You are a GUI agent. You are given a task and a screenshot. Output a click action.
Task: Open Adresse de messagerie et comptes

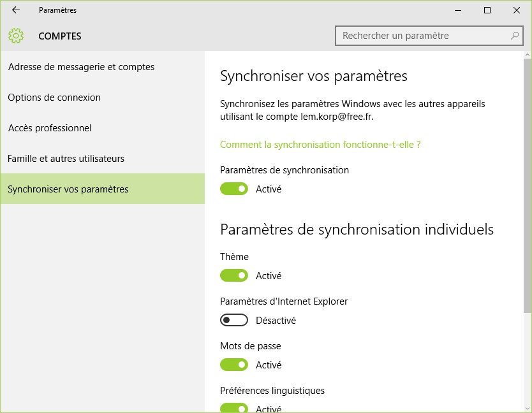[x=81, y=67]
